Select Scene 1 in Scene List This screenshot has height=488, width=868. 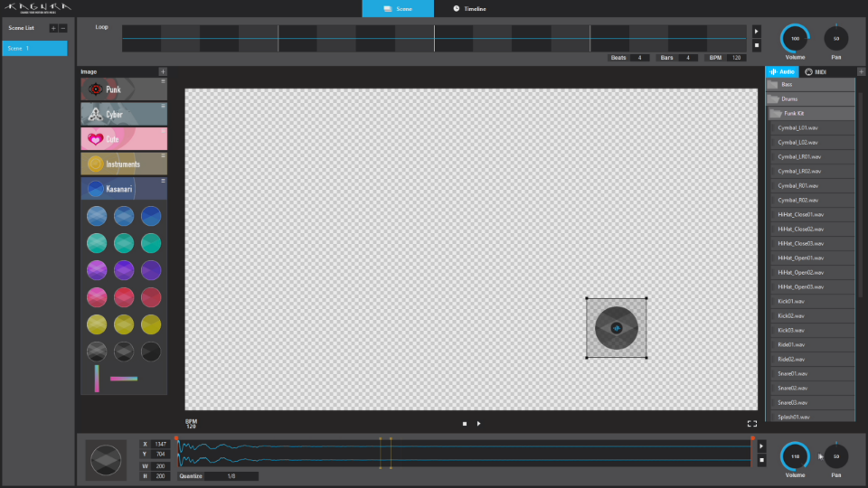[x=35, y=48]
